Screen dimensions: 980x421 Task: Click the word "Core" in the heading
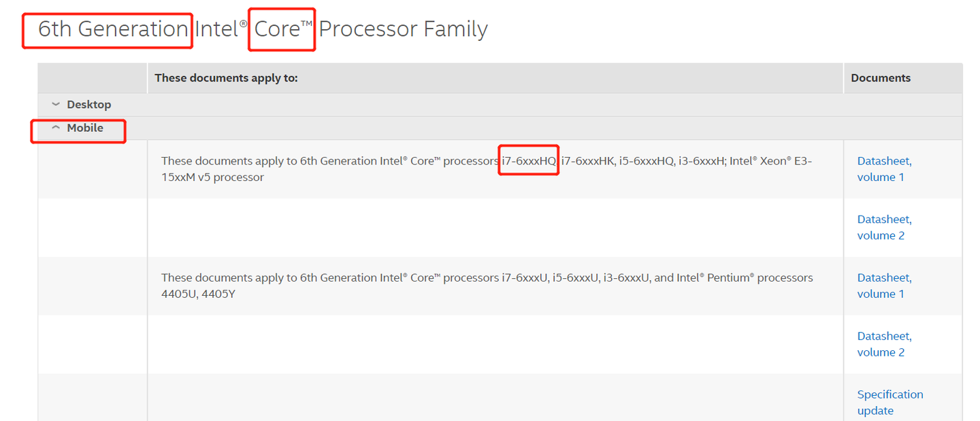277,29
